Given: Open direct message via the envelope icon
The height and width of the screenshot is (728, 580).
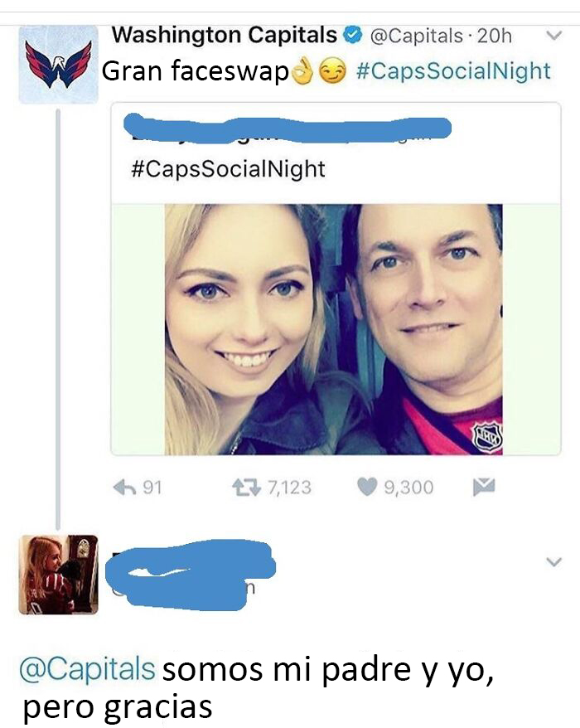Looking at the screenshot, I should pyautogui.click(x=484, y=487).
